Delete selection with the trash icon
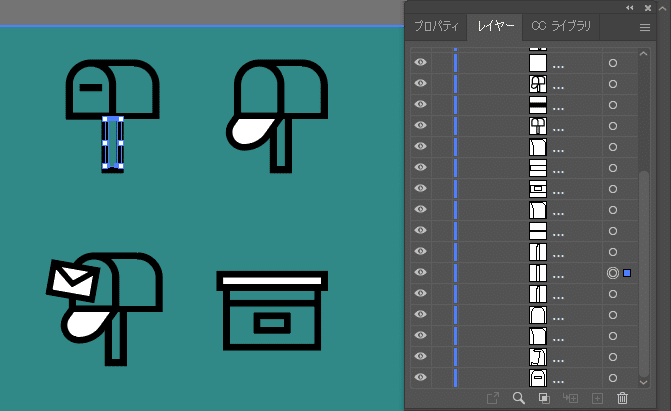 click(x=622, y=398)
